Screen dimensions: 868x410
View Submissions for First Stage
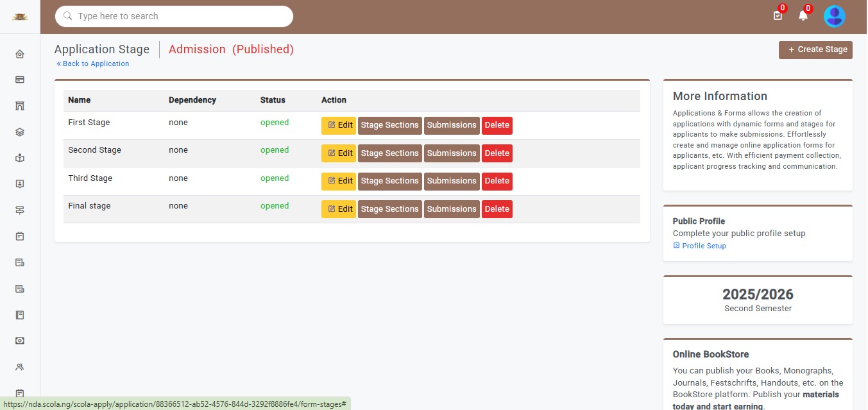452,126
